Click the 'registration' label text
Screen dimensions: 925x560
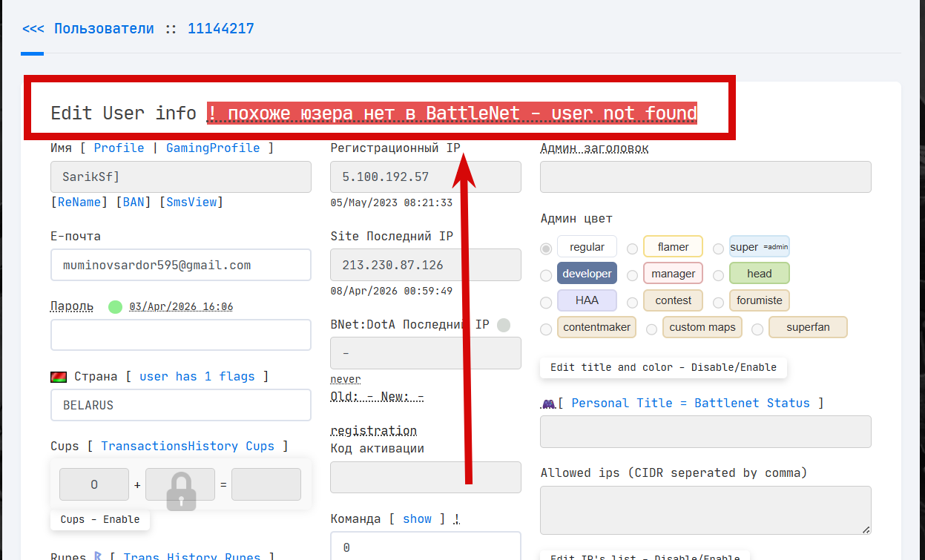point(373,430)
